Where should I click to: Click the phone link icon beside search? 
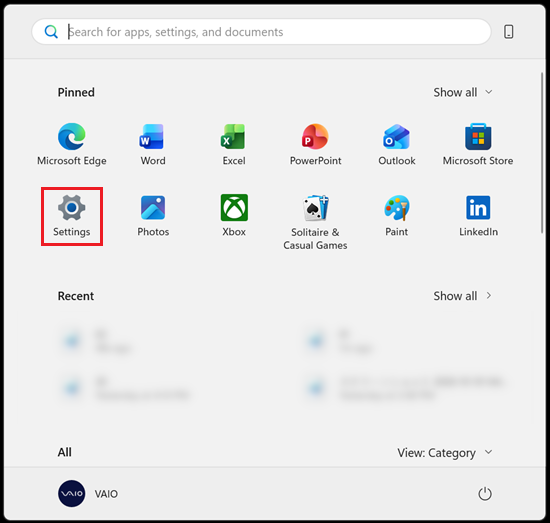point(509,32)
